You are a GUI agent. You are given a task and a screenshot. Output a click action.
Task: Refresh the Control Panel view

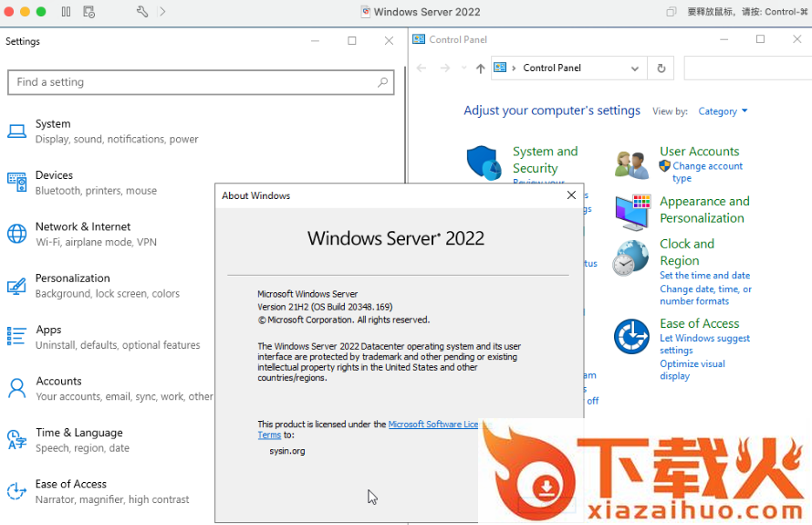[x=661, y=68]
